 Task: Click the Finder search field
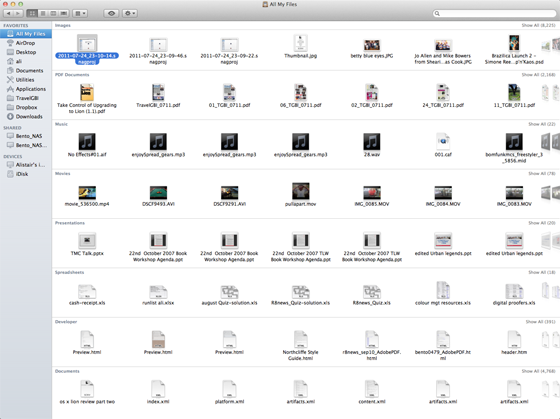(495, 13)
